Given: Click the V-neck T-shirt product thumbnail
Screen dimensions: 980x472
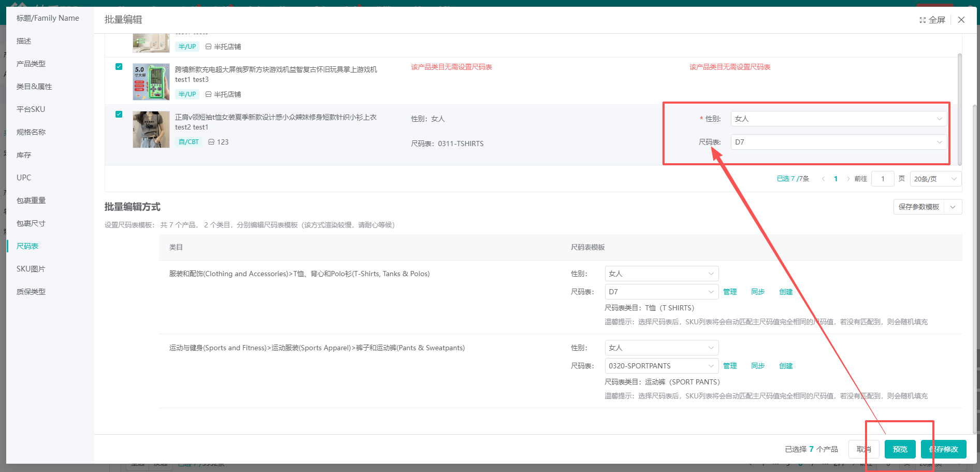Looking at the screenshot, I should [x=151, y=130].
